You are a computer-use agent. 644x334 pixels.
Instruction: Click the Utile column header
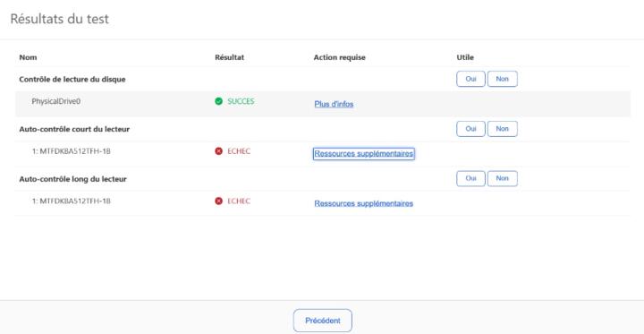465,57
